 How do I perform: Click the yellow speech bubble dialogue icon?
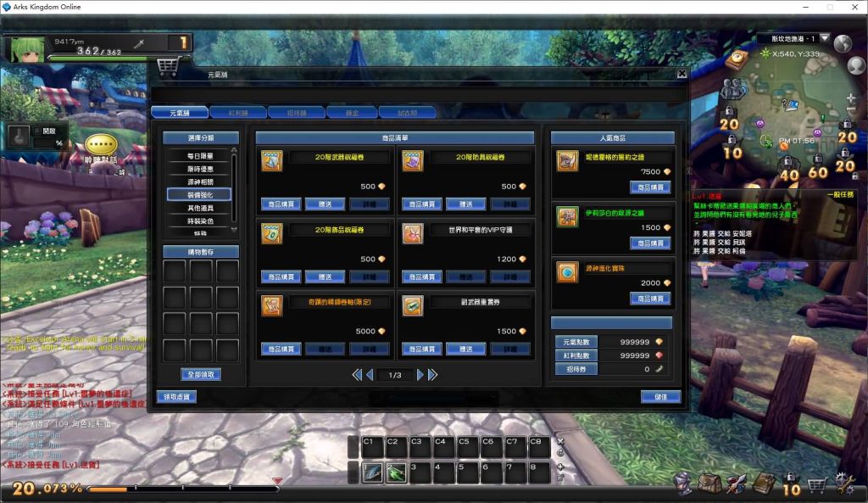click(x=101, y=143)
